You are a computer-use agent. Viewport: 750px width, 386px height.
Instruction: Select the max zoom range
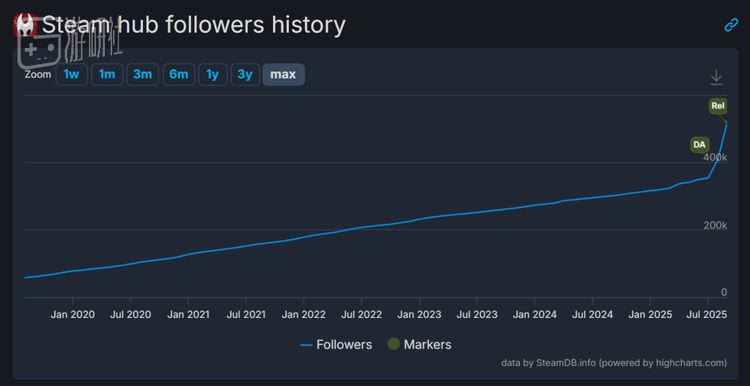click(283, 75)
